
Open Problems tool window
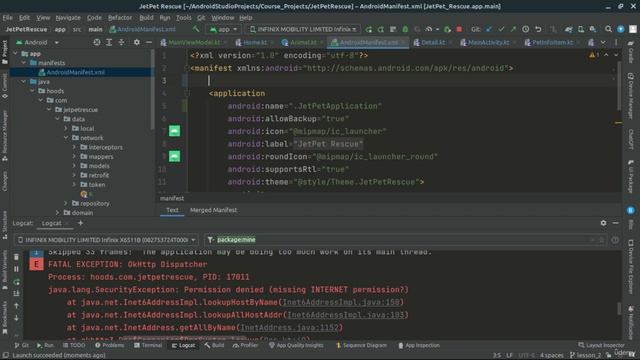[x=109, y=345]
